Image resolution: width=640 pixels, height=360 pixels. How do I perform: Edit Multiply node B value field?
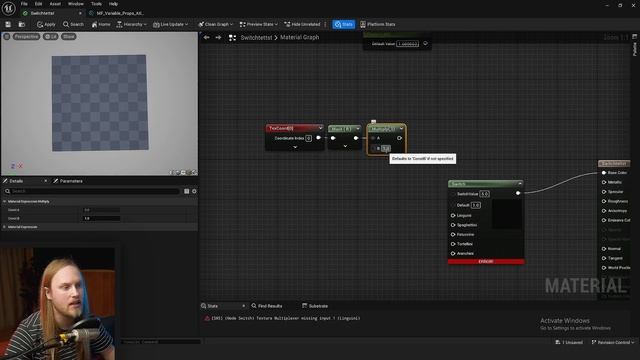386,148
